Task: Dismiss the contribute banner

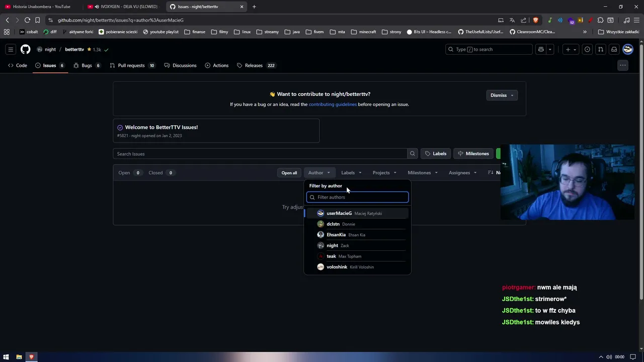Action: (x=502, y=95)
